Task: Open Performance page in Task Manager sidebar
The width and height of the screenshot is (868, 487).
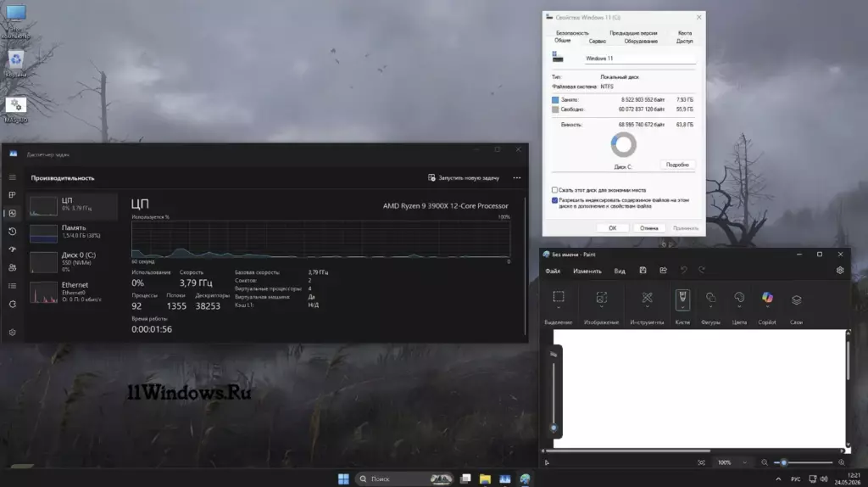Action: coord(12,213)
